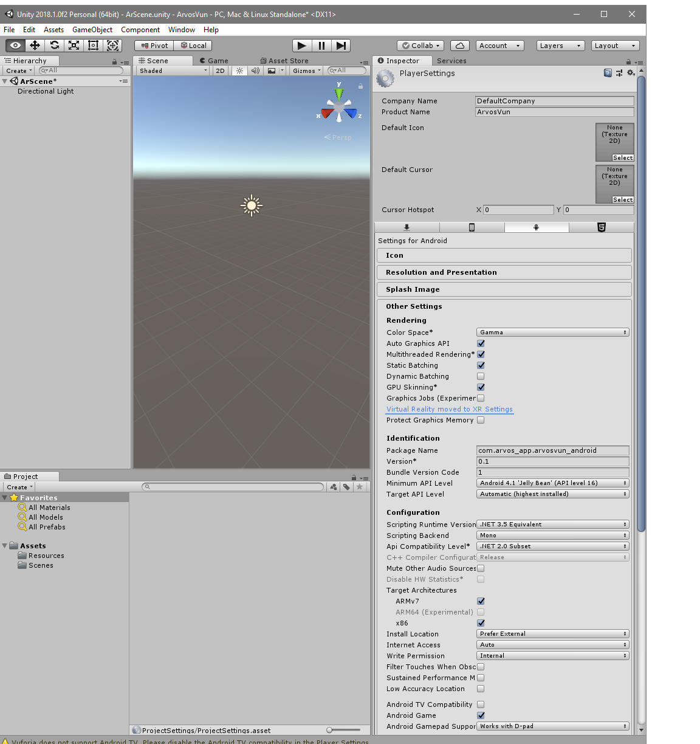The image size is (700, 744).
Task: Edit the Package Name input field
Action: pyautogui.click(x=552, y=450)
